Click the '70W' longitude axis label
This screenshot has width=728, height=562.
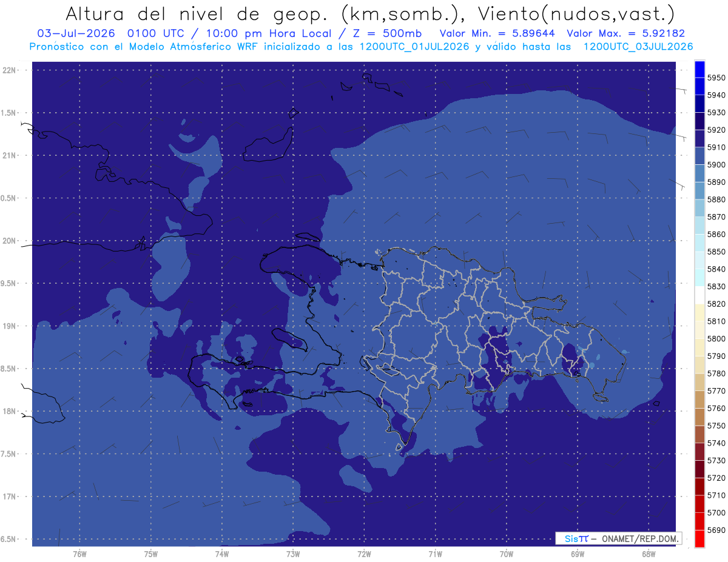[506, 553]
